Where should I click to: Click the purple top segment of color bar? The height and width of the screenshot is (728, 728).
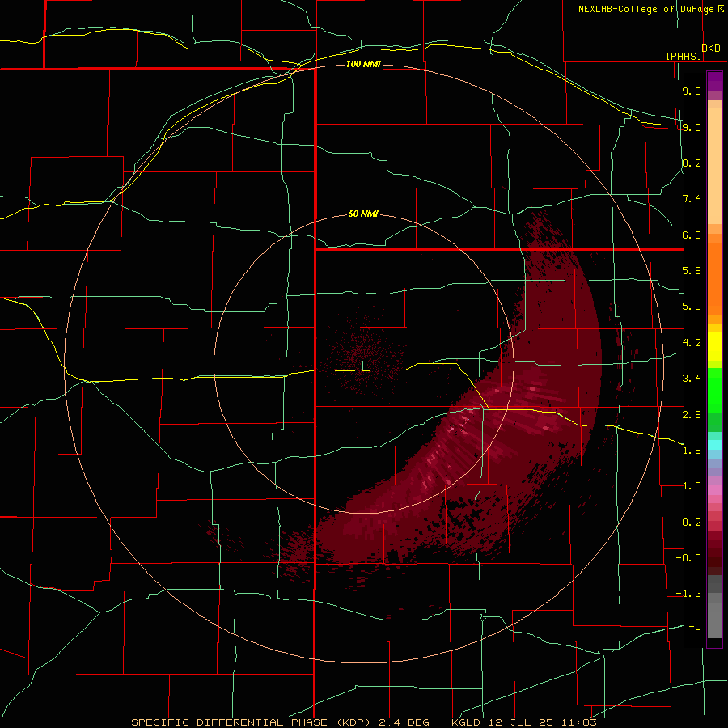[x=714, y=81]
